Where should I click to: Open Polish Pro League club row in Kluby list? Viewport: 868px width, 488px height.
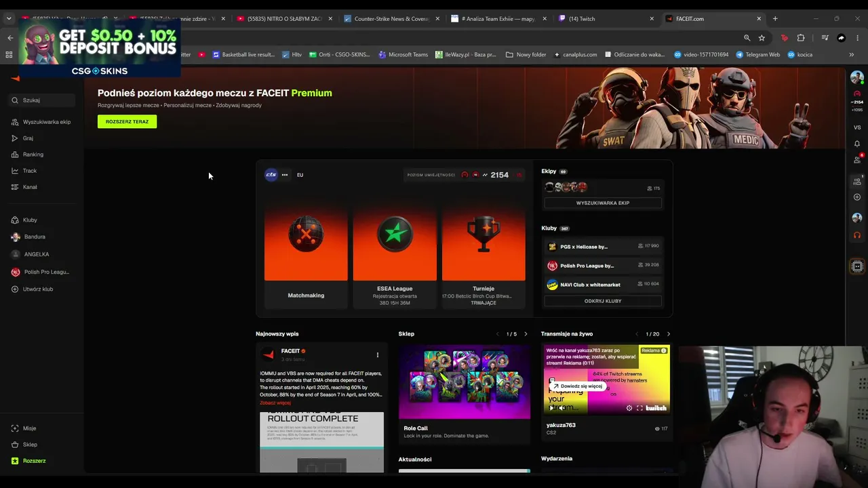click(x=603, y=266)
